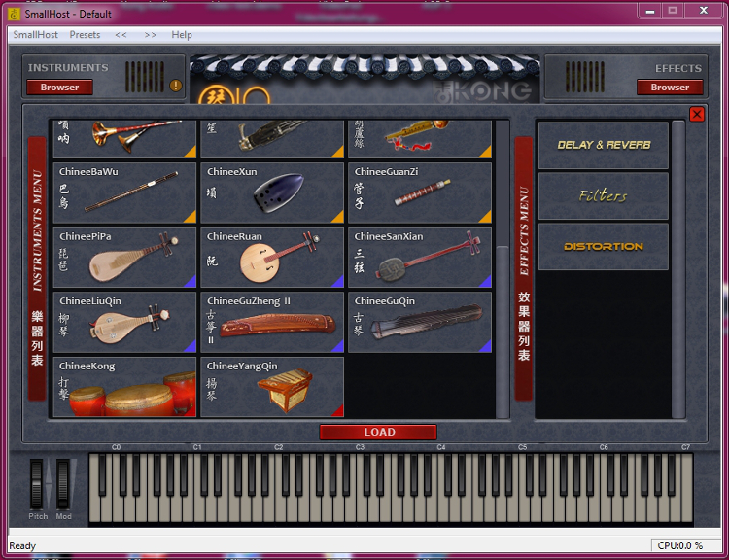Choose the ChineeYangQin dulcimer instrument
The width and height of the screenshot is (729, 560).
pyautogui.click(x=272, y=387)
